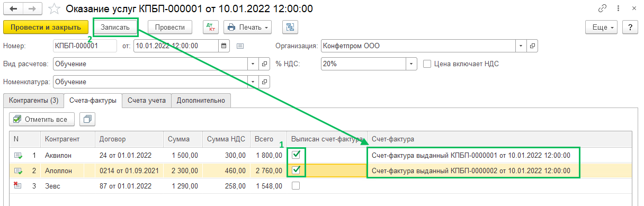Go back using the left arrow
Viewport: 644px width, 206px height.
point(13,9)
